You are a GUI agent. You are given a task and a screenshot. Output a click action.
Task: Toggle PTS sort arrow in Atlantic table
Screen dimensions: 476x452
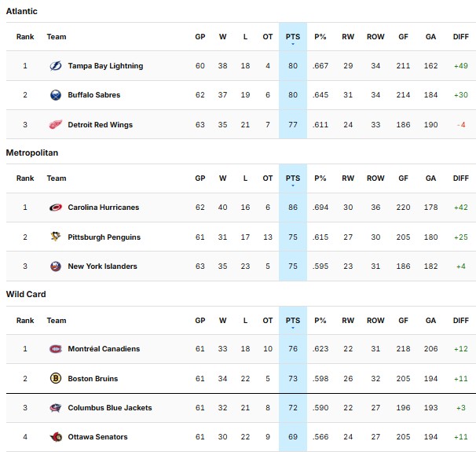[293, 44]
